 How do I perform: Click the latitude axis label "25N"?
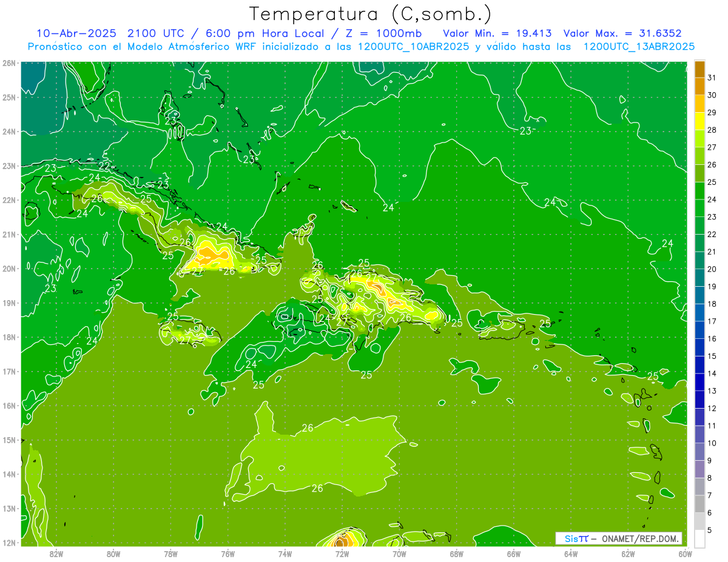click(9, 97)
